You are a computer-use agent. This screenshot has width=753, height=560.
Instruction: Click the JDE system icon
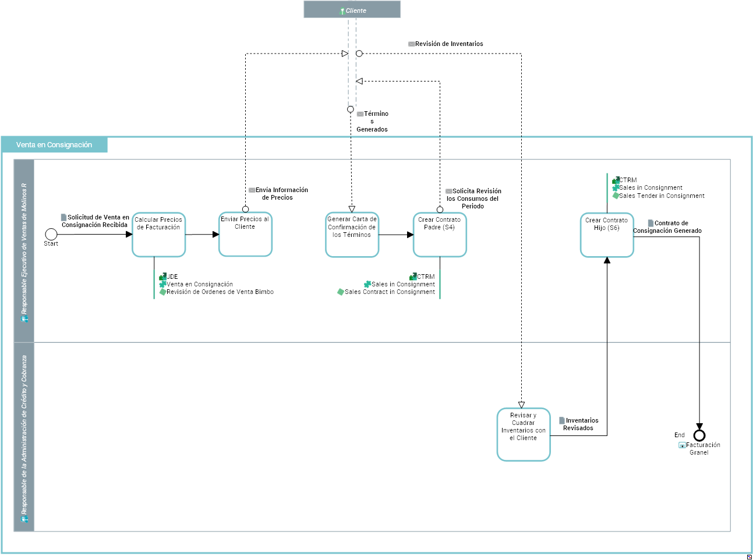point(163,277)
